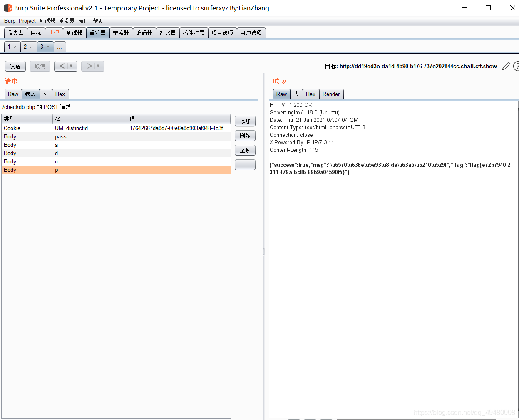Show response Hex view
Image resolution: width=519 pixels, height=420 pixels.
[x=311, y=94]
